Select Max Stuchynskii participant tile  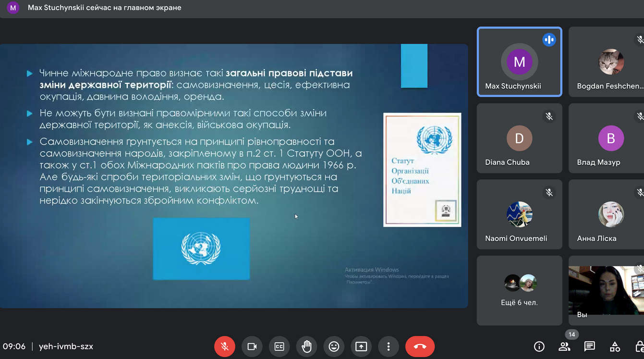coord(519,62)
